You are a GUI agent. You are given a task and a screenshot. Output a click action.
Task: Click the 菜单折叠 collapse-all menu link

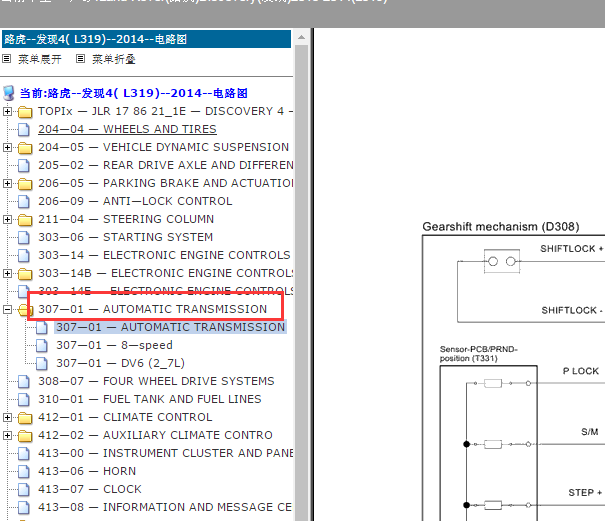point(113,59)
